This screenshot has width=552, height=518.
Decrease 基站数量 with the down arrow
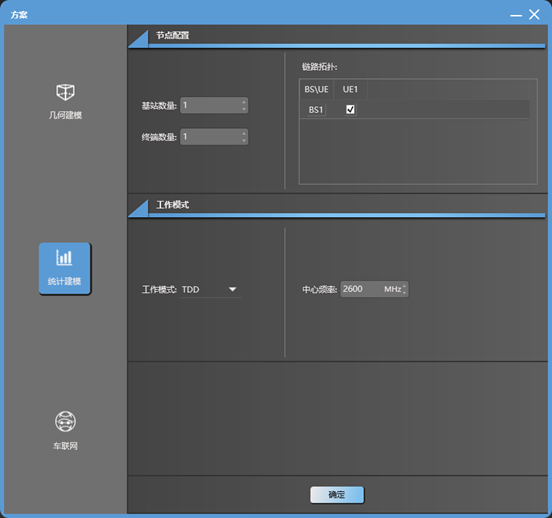pos(244,109)
